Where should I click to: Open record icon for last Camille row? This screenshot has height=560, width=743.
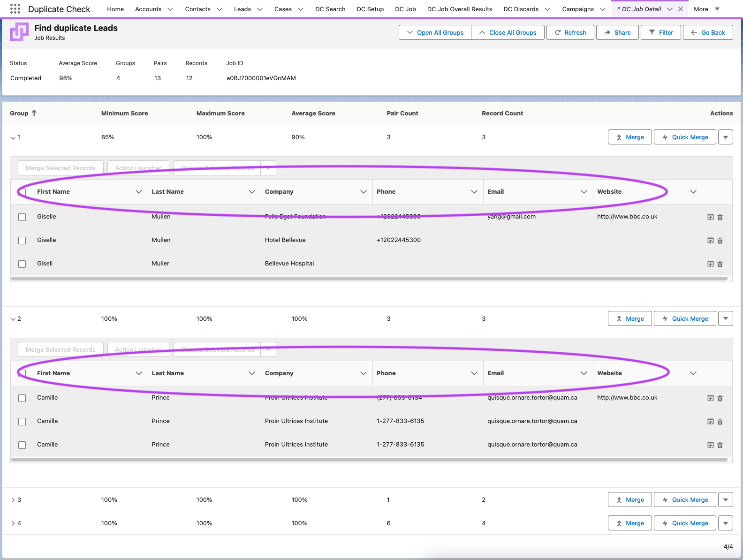[711, 445]
